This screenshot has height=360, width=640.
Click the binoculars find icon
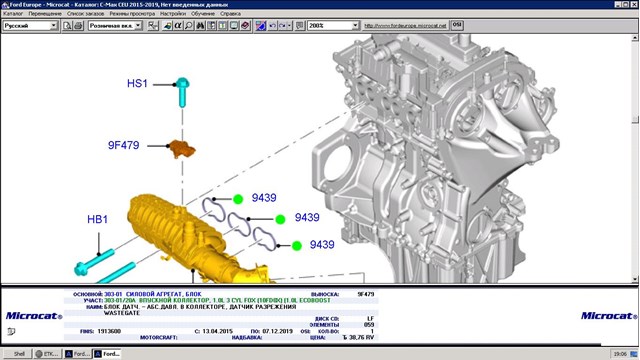click(200, 25)
